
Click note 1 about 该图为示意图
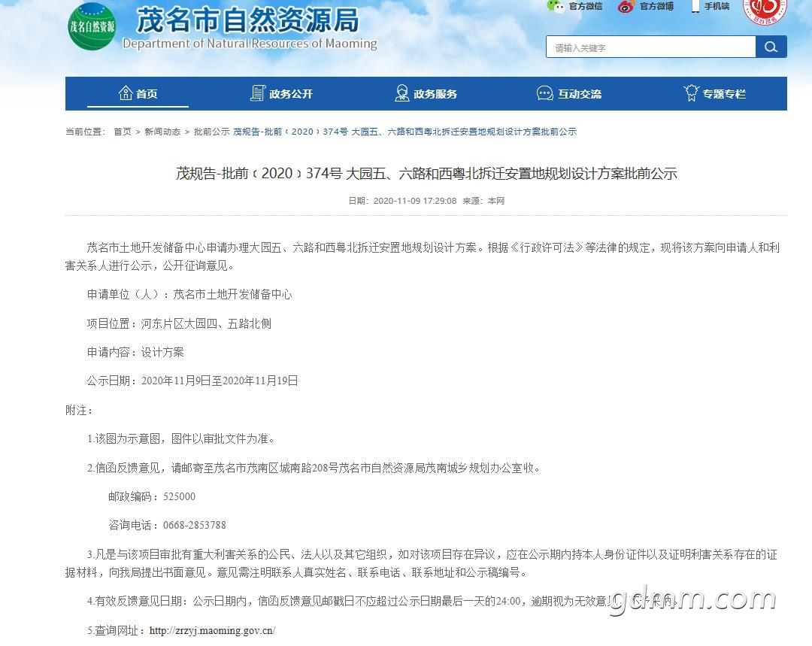click(180, 438)
